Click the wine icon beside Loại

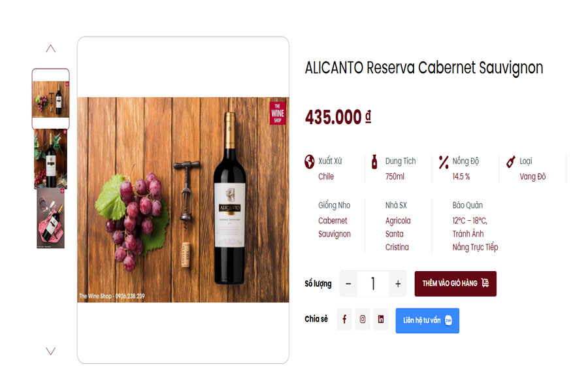click(x=511, y=161)
